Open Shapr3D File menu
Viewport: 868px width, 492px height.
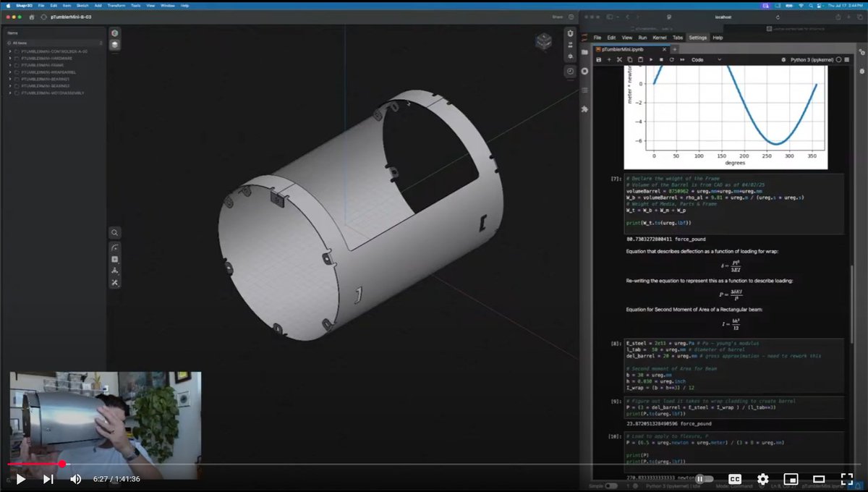point(41,5)
